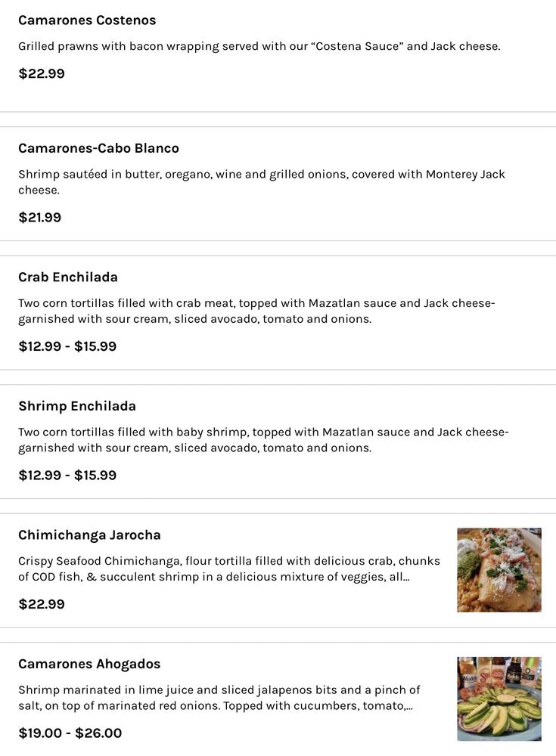Viewport: 556px width, 756px height.
Task: Click the Camarones-Cabo Blanco sautéed shrimp description
Action: coord(261,182)
